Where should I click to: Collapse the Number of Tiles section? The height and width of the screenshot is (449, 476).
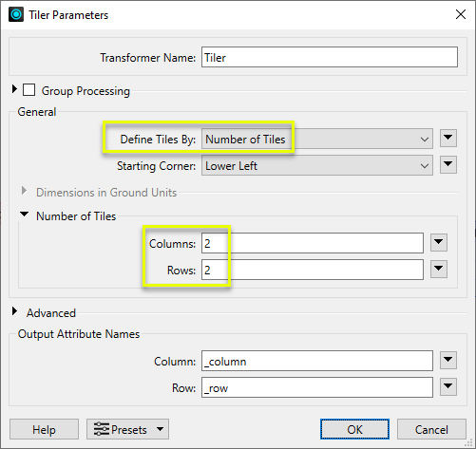click(x=24, y=215)
